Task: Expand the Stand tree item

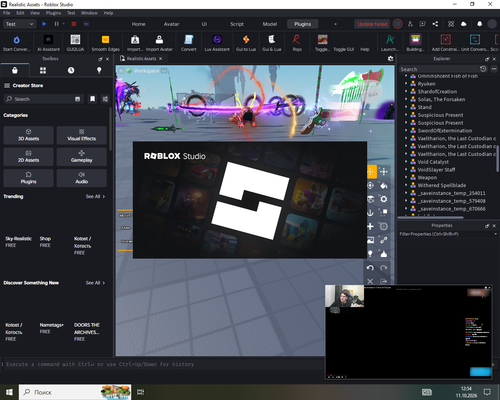Action: tap(406, 107)
